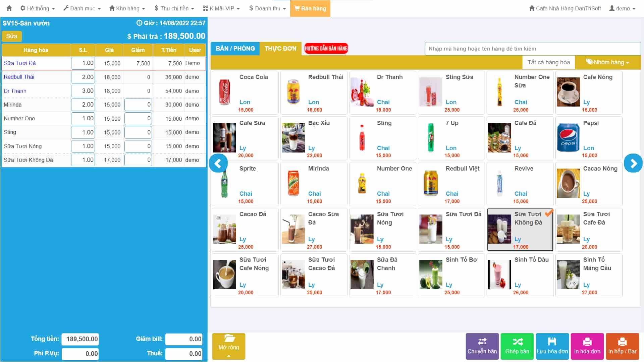The height and width of the screenshot is (362, 644).
Task: Click In bếp / Bar print button
Action: (622, 346)
